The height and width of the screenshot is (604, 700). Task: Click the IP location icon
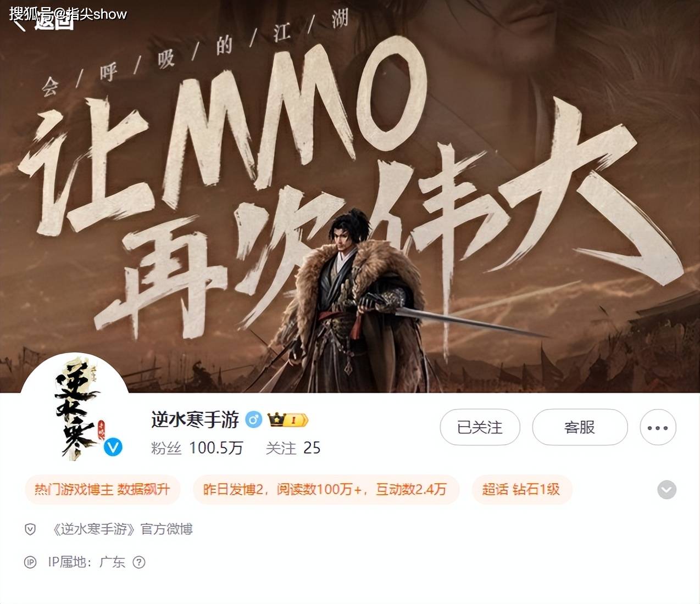[x=30, y=562]
